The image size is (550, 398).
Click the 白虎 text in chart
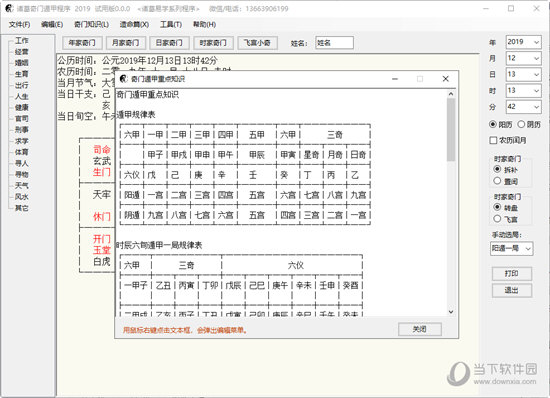[102, 261]
